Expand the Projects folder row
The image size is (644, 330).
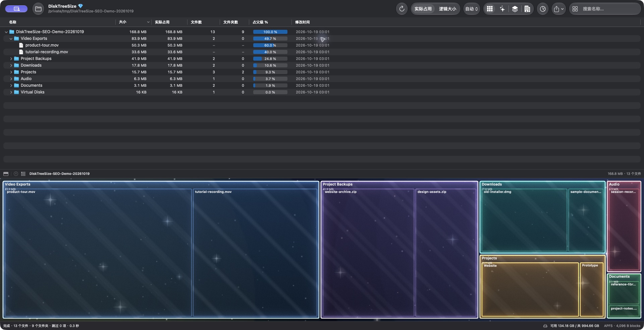(11, 72)
